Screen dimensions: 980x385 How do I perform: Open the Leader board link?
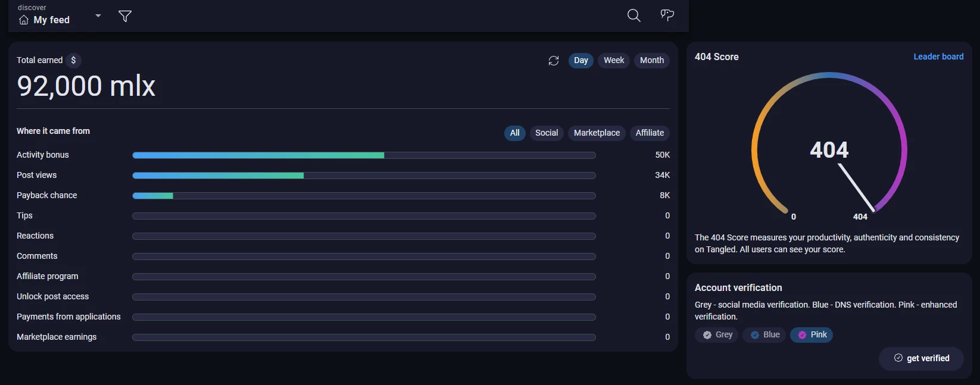click(938, 57)
